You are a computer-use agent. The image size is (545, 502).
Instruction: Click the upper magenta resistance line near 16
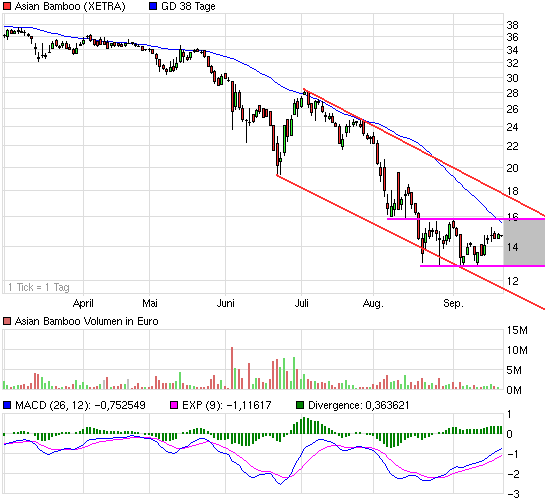466,219
